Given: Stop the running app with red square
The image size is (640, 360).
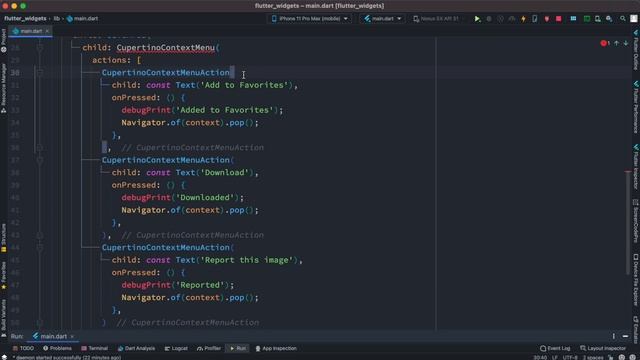Looking at the screenshot, I should click(558, 19).
